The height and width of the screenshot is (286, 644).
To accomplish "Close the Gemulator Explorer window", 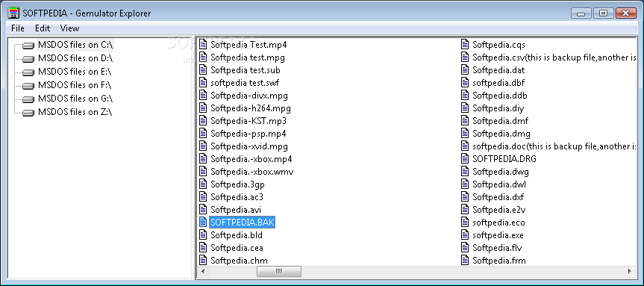I will pos(626,13).
